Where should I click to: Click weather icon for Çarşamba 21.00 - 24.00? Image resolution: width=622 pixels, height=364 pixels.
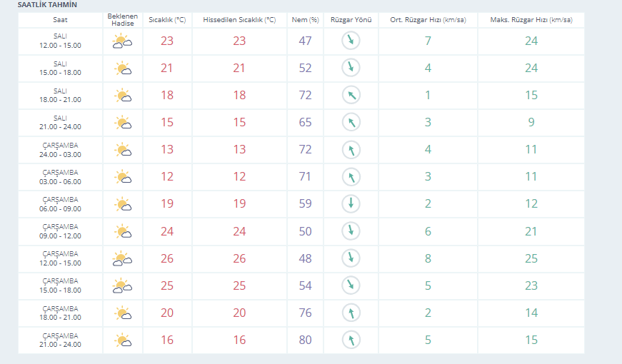pos(123,340)
